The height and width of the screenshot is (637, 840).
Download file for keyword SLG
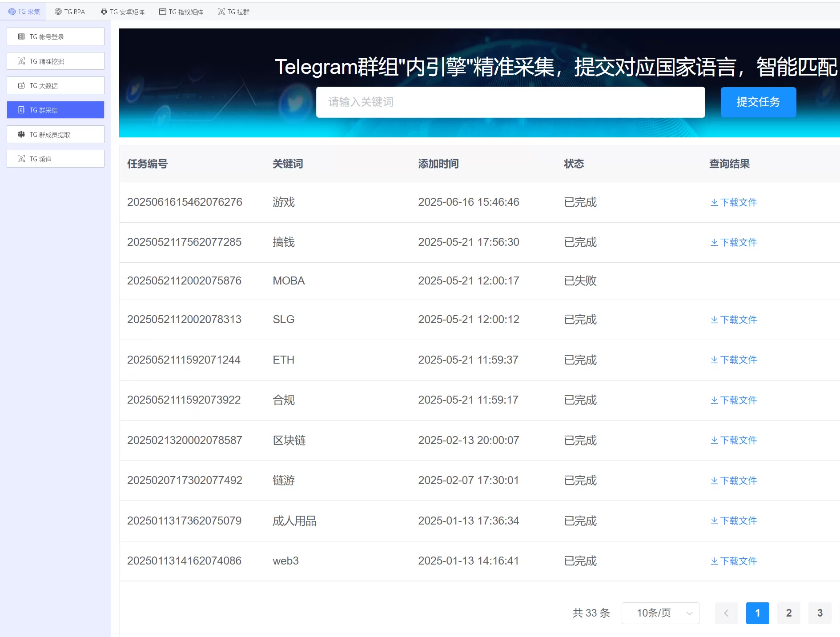coord(734,320)
